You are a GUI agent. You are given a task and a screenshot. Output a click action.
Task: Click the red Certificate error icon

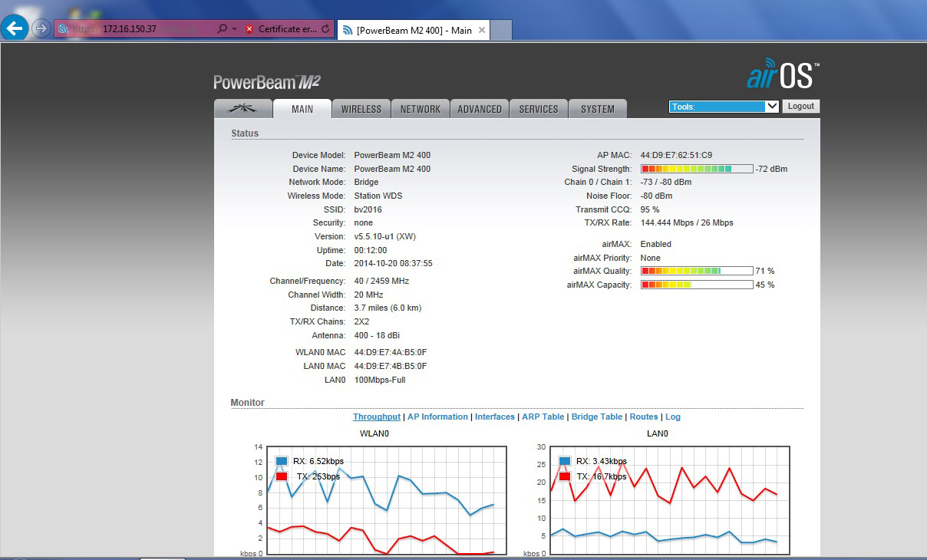249,29
